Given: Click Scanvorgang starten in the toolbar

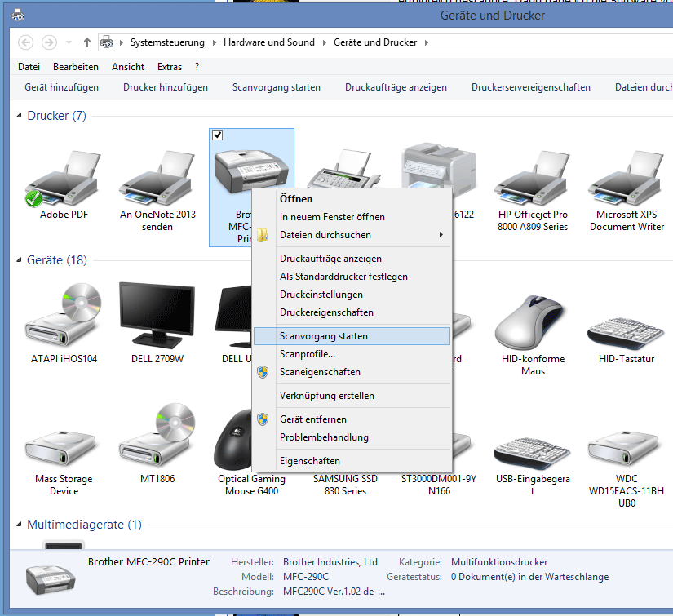Looking at the screenshot, I should [277, 87].
